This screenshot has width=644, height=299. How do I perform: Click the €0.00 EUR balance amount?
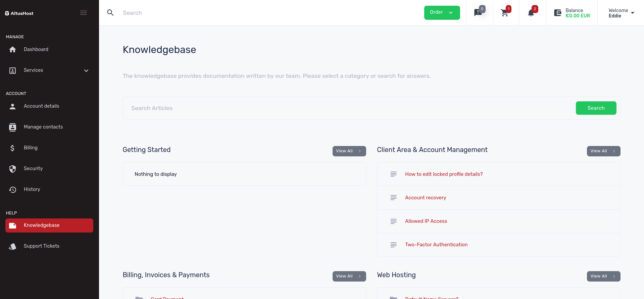pyautogui.click(x=578, y=16)
